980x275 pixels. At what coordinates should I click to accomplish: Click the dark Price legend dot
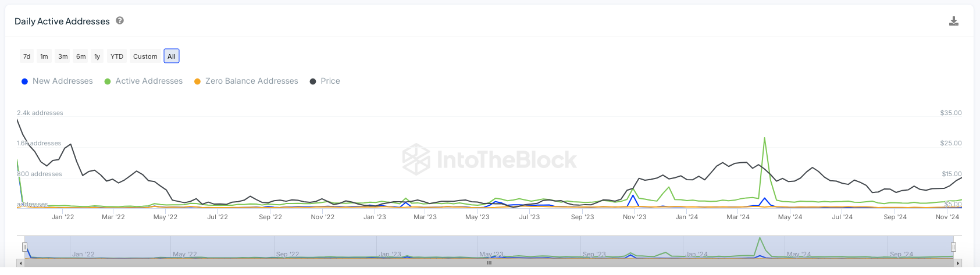tap(313, 81)
